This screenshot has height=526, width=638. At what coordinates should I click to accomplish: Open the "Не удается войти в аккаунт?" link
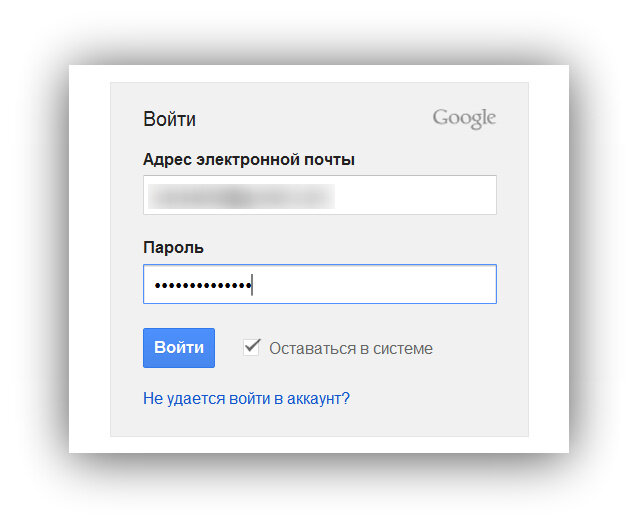(246, 398)
